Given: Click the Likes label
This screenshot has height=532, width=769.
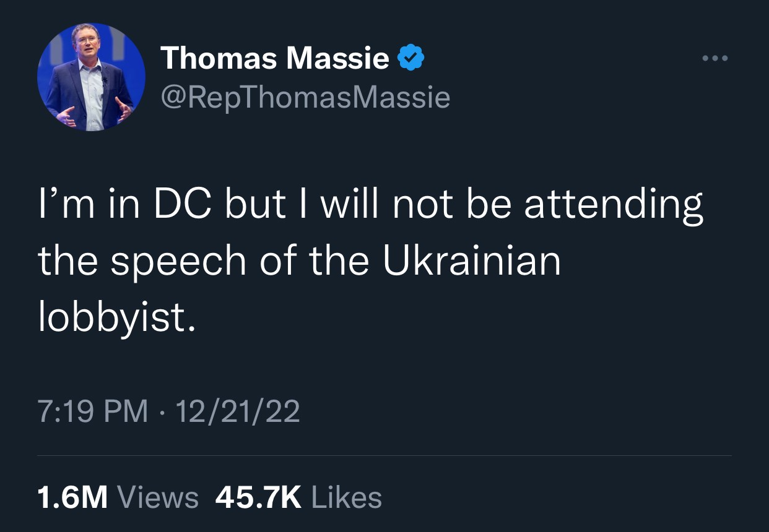Looking at the screenshot, I should (x=347, y=497).
